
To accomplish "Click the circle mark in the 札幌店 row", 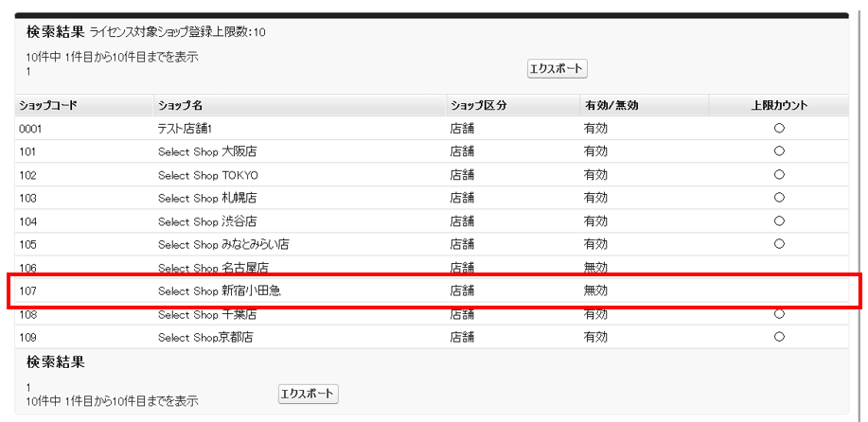I will click(779, 198).
